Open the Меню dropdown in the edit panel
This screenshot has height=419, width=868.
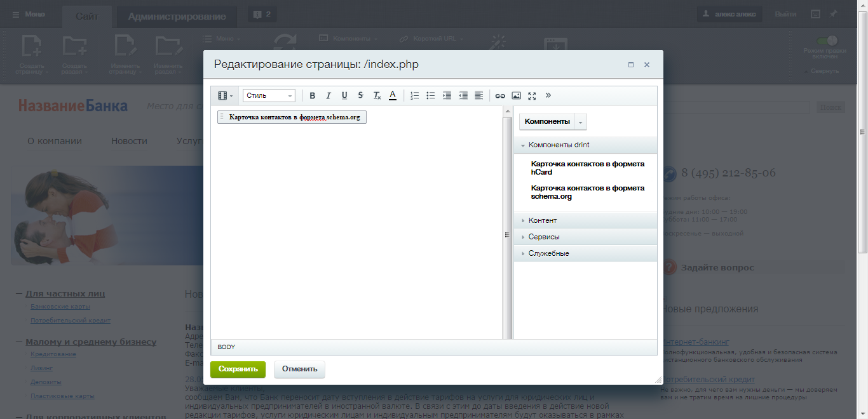222,38
